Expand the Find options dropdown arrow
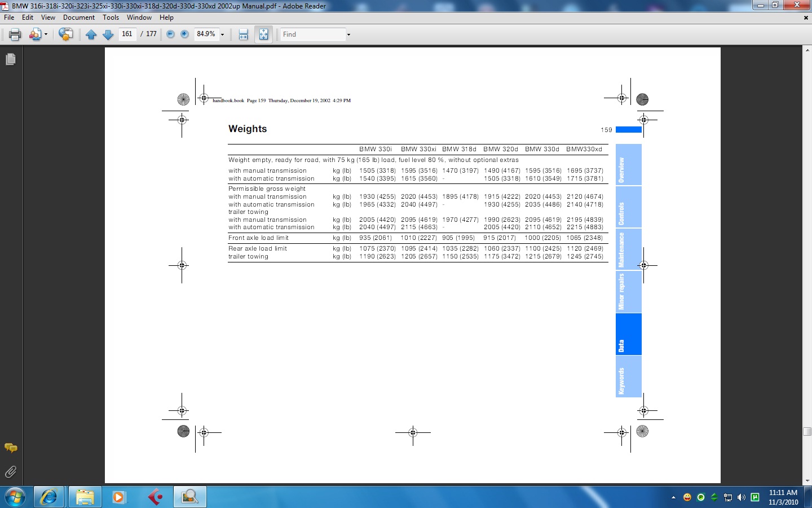 coord(348,34)
